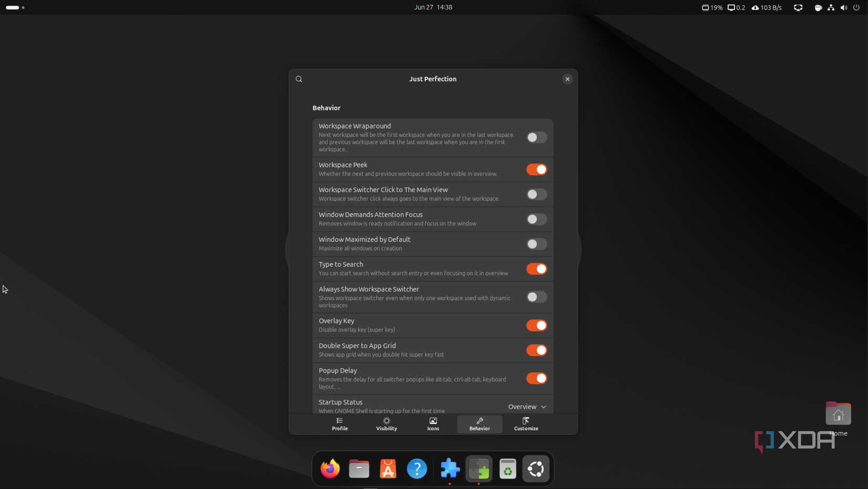Viewport: 868px width, 489px height.
Task: Toggle Always Show Workspace Switcher
Action: [x=537, y=297]
